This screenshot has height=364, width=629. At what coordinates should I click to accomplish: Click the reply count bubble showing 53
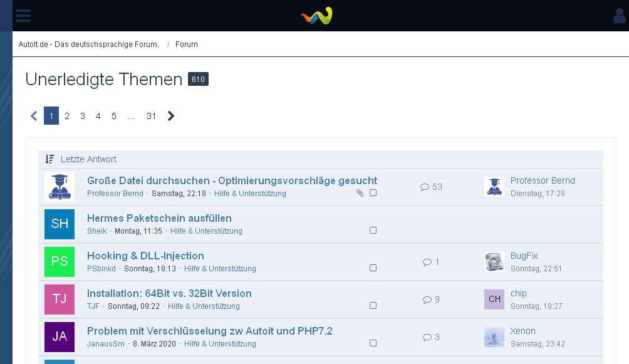coord(431,187)
